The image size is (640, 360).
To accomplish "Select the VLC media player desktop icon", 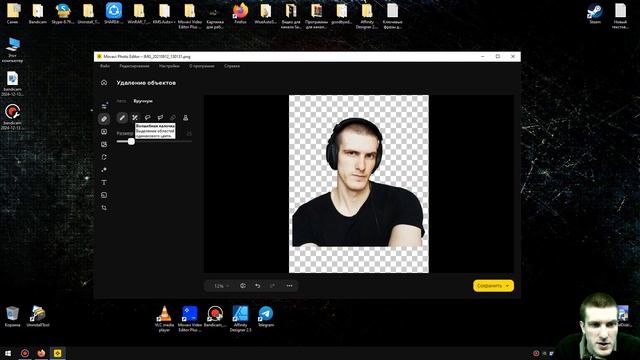I will 164,318.
